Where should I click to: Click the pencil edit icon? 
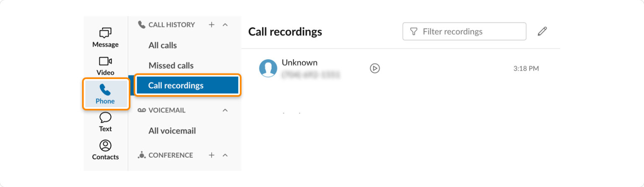pos(542,32)
